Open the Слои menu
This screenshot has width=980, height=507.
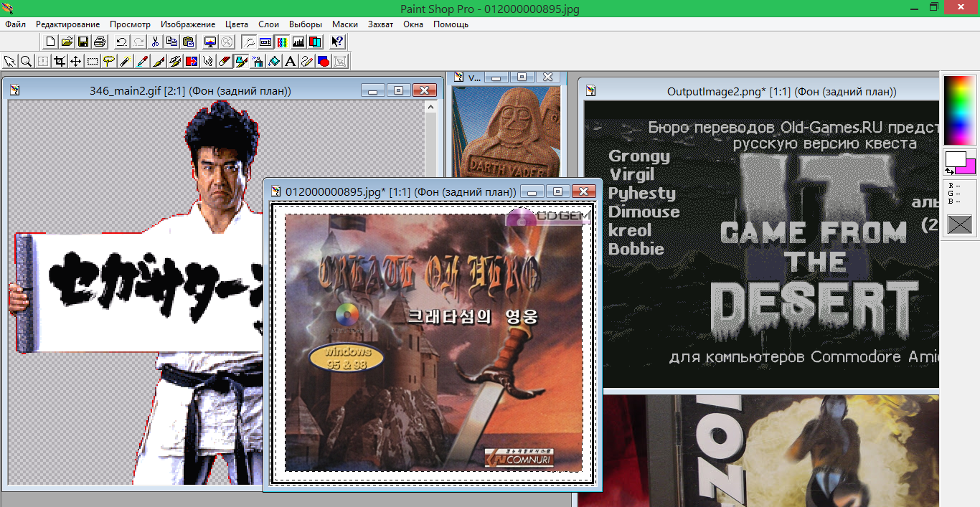coord(268,24)
